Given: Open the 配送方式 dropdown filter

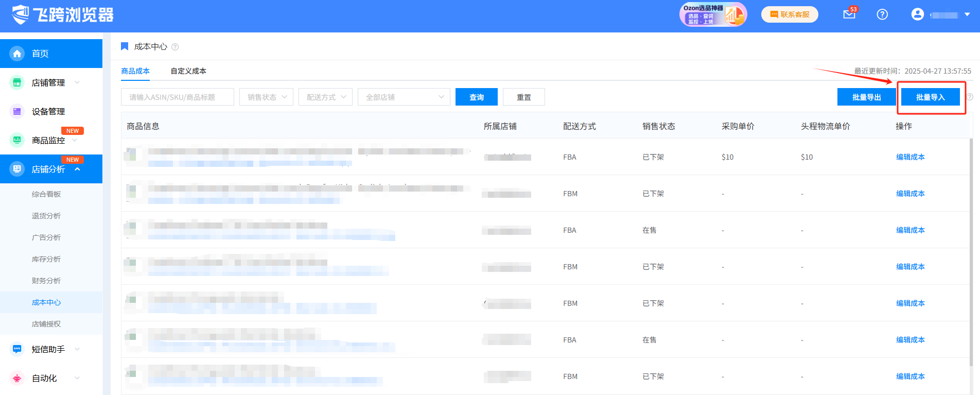Looking at the screenshot, I should click(325, 97).
